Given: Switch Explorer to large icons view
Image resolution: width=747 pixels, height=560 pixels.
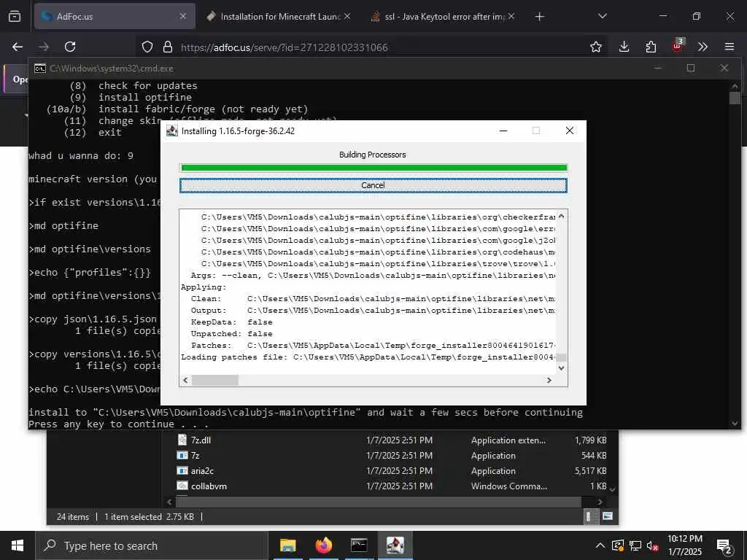Looking at the screenshot, I should (608, 516).
